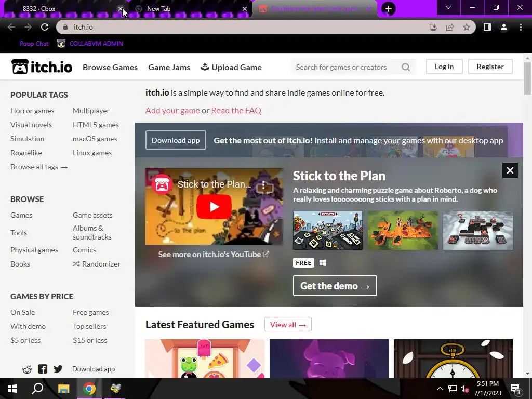Screen dimensions: 532x399
Task: Open the orange tiles screenshot thumbnail
Action: pyautogui.click(x=403, y=230)
